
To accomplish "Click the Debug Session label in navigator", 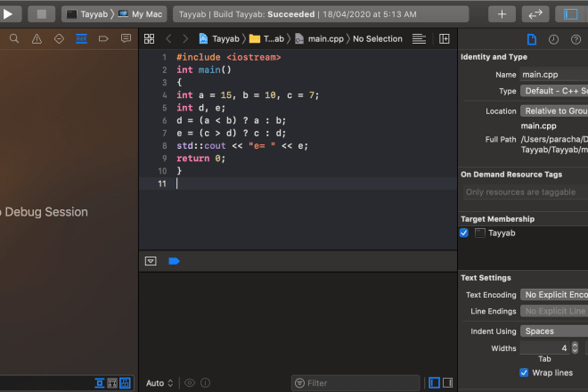I will [45, 212].
